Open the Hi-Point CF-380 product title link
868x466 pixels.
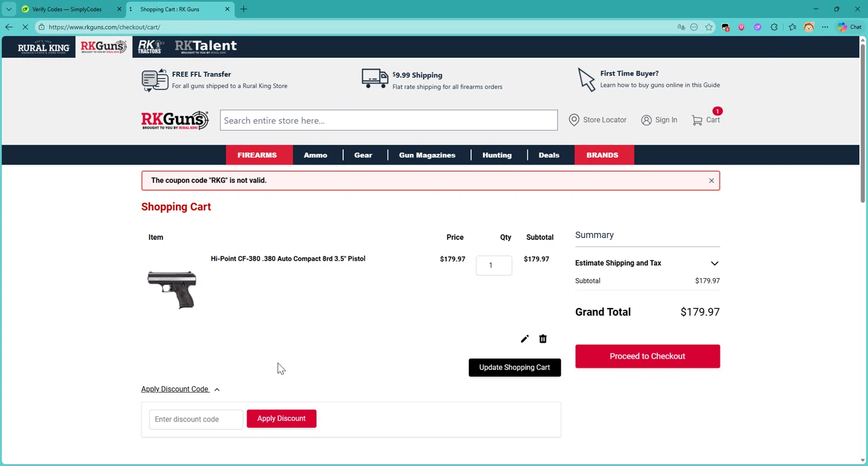click(x=288, y=258)
